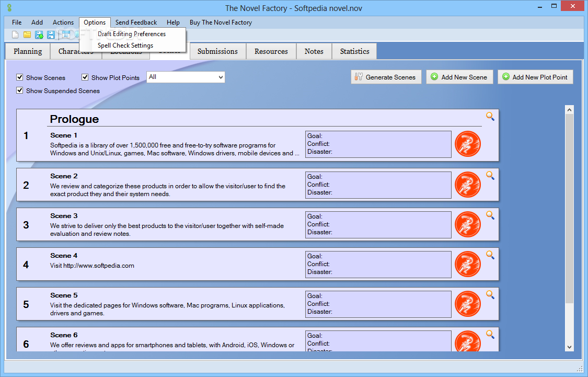The width and height of the screenshot is (588, 377).
Task: Click the red runner icon of Scene 6
Action: [468, 341]
